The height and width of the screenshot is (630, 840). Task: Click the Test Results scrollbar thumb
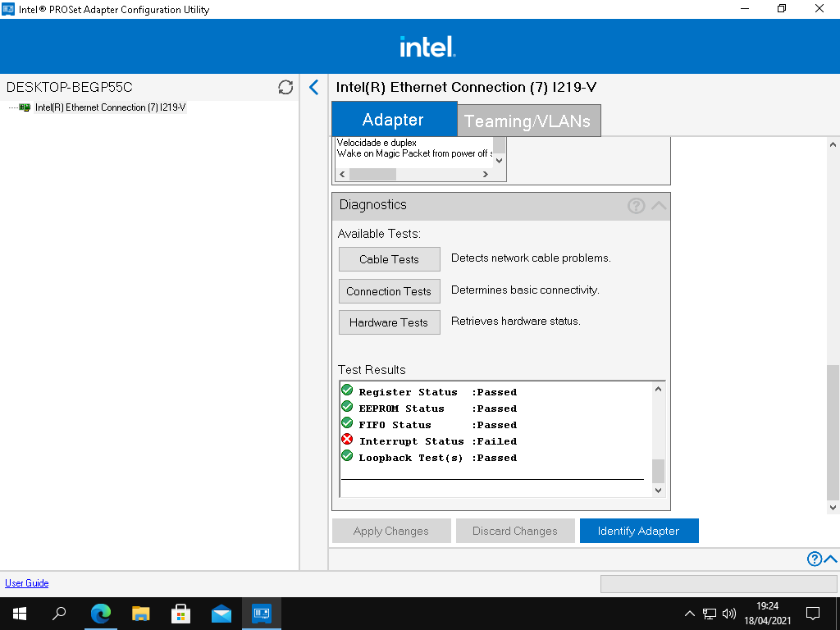point(659,471)
